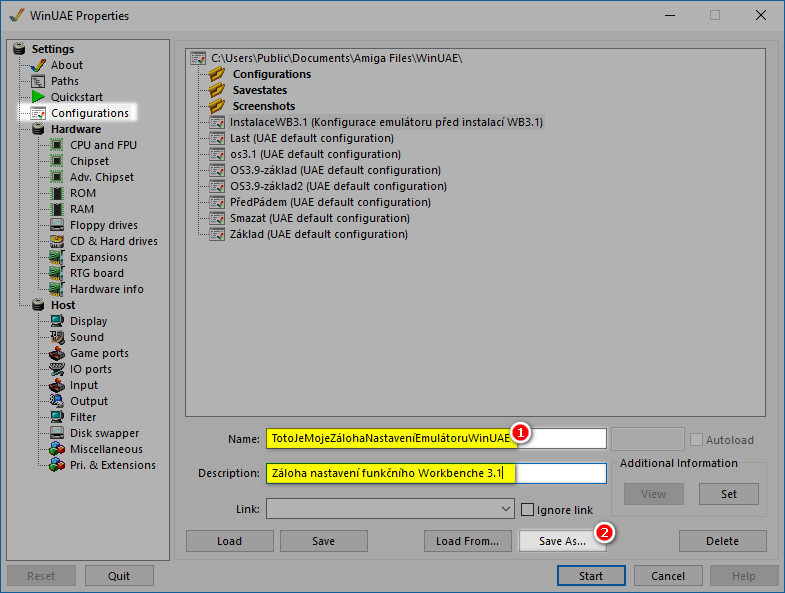
Task: Click the Screenshots folder icon
Action: tap(217, 106)
